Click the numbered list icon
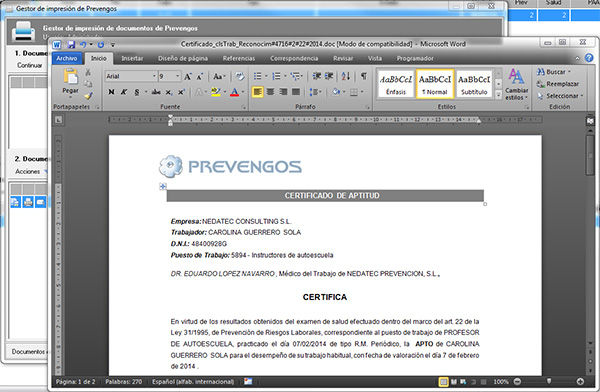Viewport: 600px width, 392px height. pyautogui.click(x=276, y=76)
